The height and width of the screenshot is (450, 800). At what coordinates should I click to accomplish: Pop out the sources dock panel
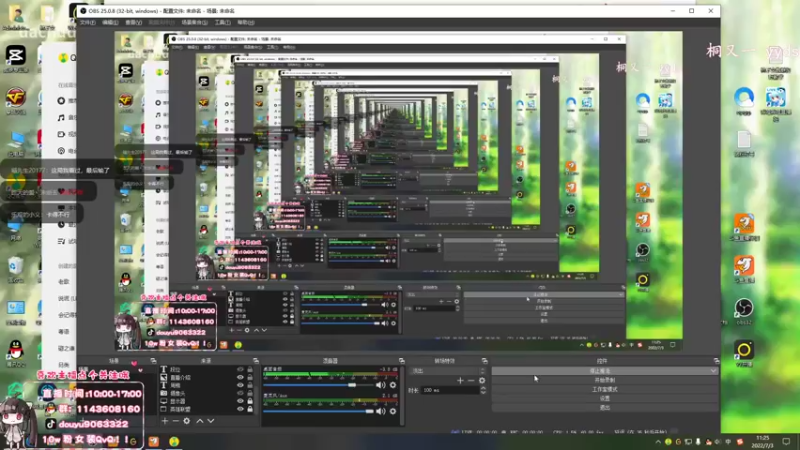pos(256,361)
